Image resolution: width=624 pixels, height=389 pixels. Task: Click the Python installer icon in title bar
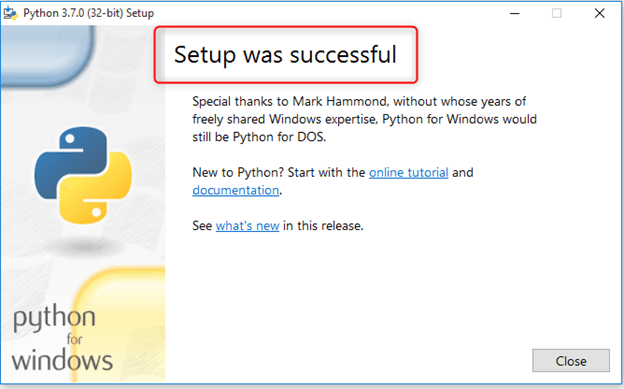(10, 13)
